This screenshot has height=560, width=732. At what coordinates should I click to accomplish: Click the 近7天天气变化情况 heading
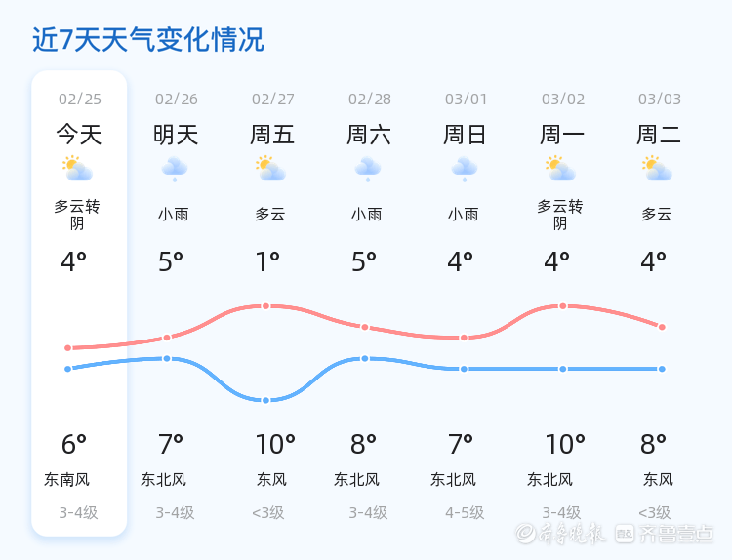click(148, 40)
